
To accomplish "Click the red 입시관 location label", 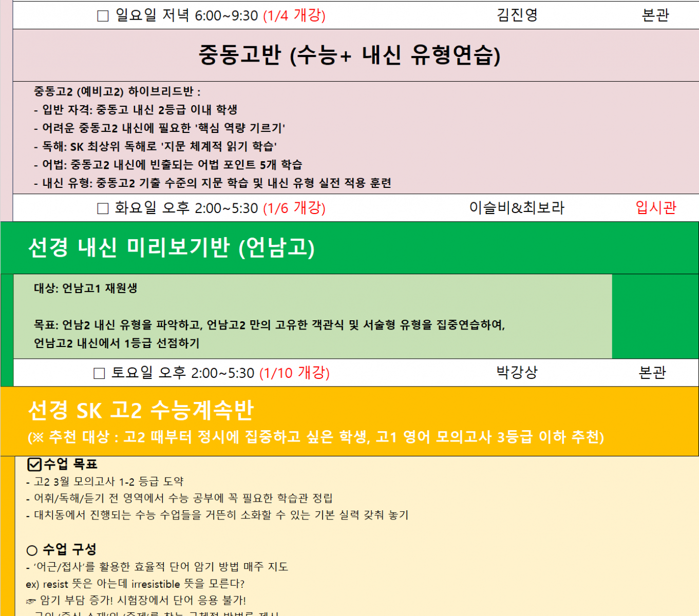I will point(656,208).
